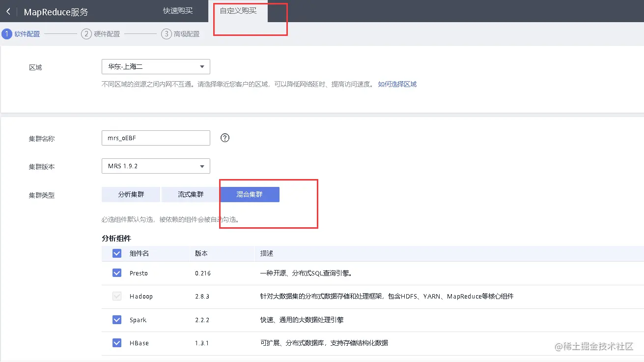Select step 1 软件配置 circle icon
The image size is (644, 362).
(x=7, y=34)
